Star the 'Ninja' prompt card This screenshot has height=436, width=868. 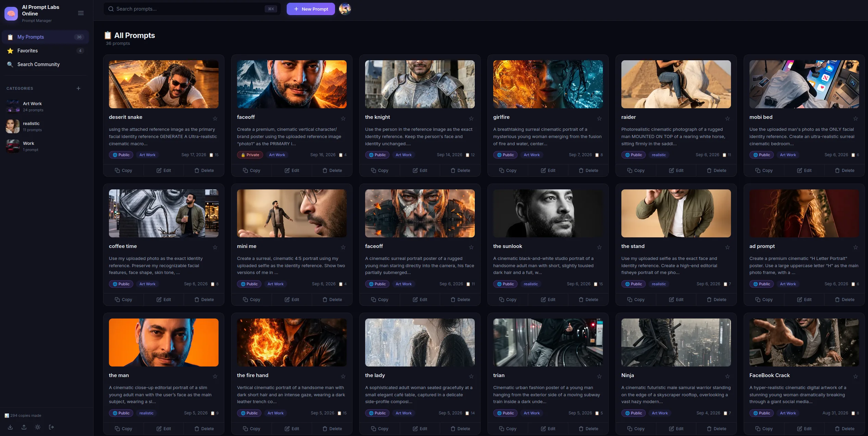(x=728, y=376)
